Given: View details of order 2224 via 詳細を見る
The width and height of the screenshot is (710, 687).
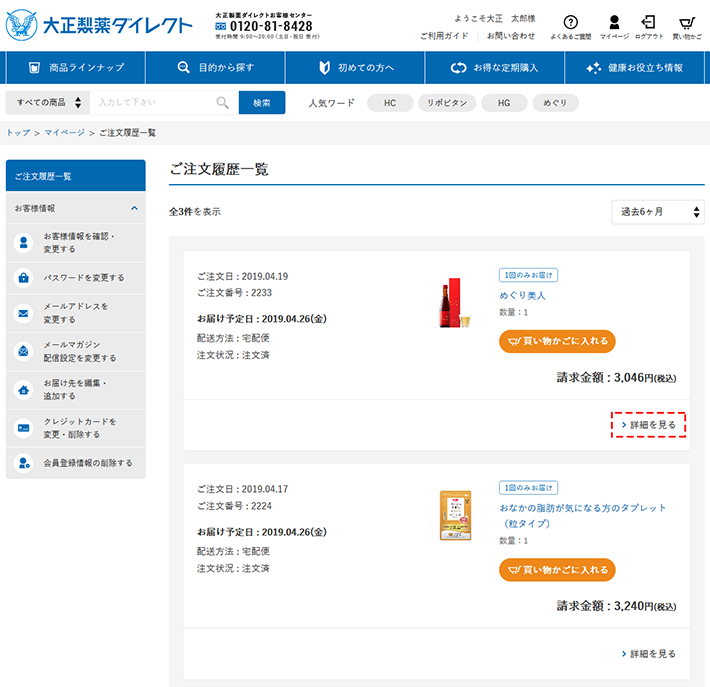Looking at the screenshot, I should 648,653.
